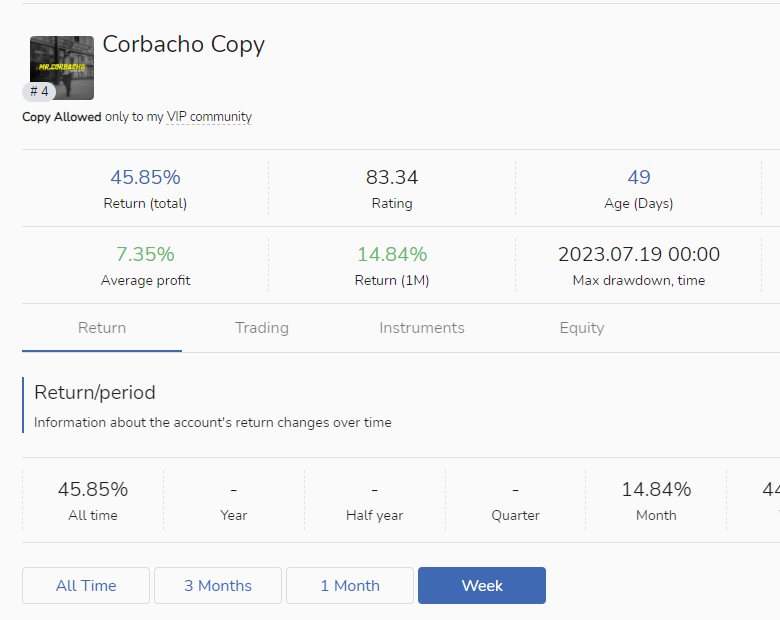Select the Equity tab
780x620 pixels.
[x=582, y=328]
